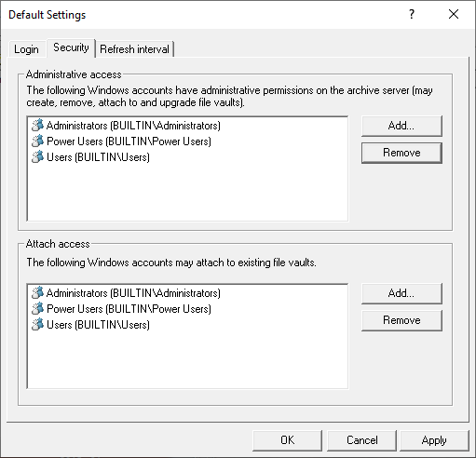Remove selected account from Attach access
The height and width of the screenshot is (458, 476).
[x=401, y=320]
